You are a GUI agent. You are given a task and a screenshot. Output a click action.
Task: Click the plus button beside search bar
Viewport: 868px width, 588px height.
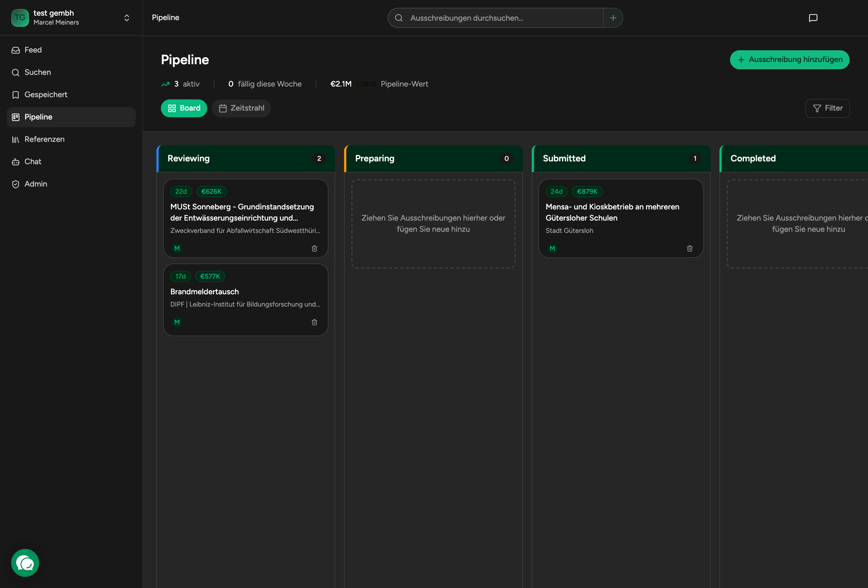613,18
